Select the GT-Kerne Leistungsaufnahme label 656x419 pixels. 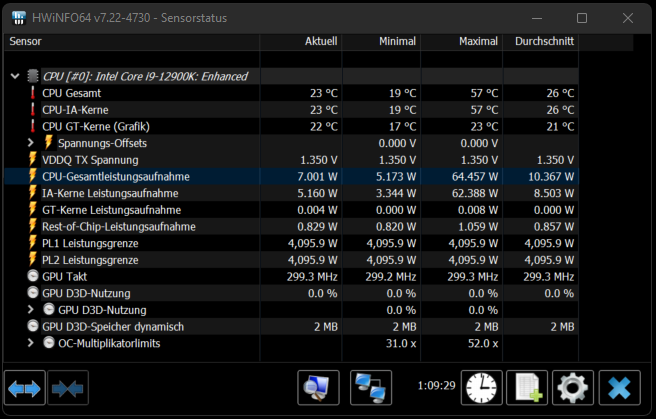coord(111,210)
